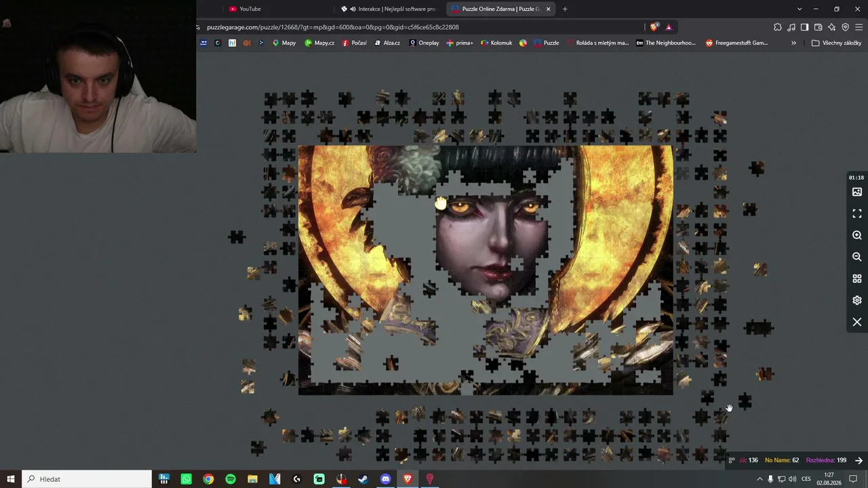Open Leo AI assistant icon
The width and height of the screenshot is (868, 488).
[831, 27]
